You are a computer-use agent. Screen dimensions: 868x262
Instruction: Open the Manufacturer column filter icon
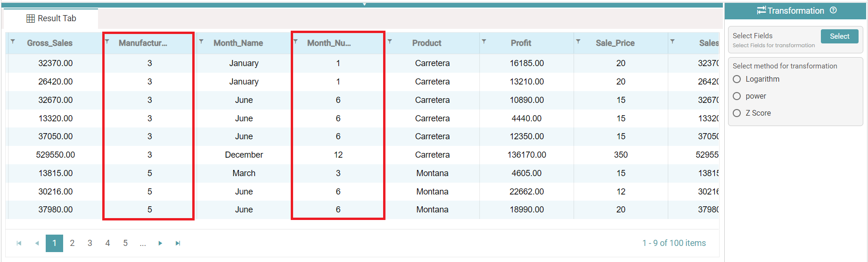[107, 42]
